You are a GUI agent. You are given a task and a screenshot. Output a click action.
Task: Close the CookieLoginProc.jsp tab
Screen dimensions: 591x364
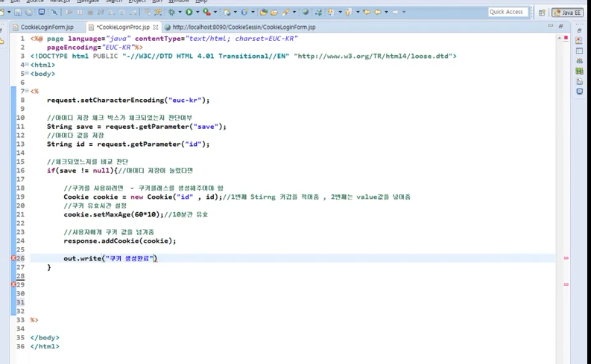tap(155, 27)
